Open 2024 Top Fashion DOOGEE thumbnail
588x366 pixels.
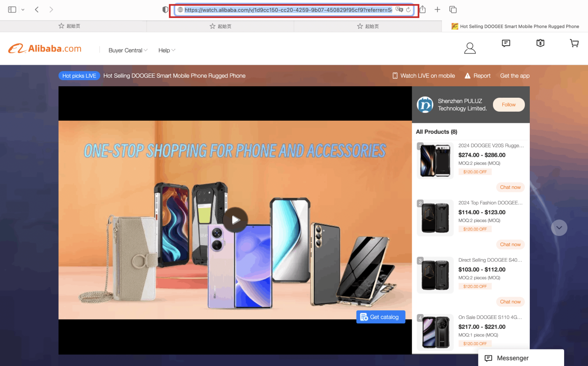[x=435, y=218]
